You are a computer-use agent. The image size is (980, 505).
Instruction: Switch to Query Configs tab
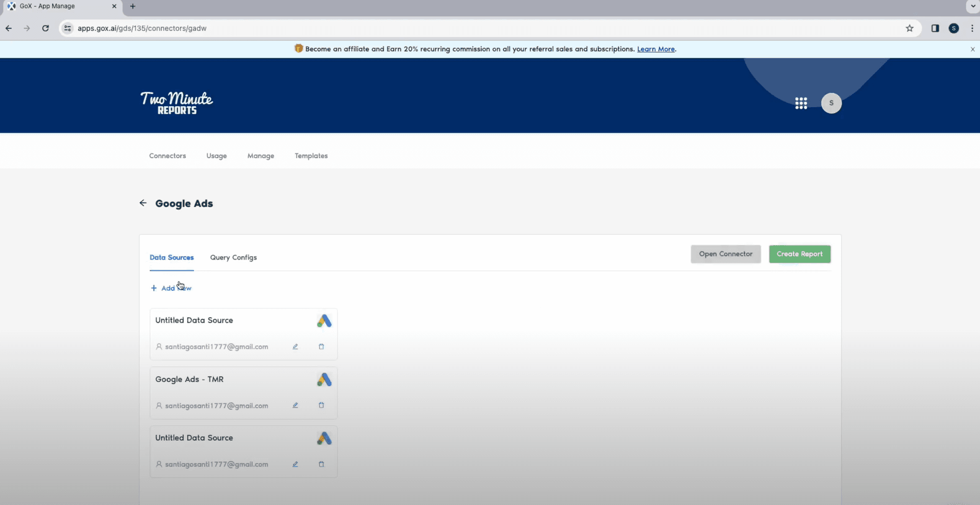[x=233, y=258]
